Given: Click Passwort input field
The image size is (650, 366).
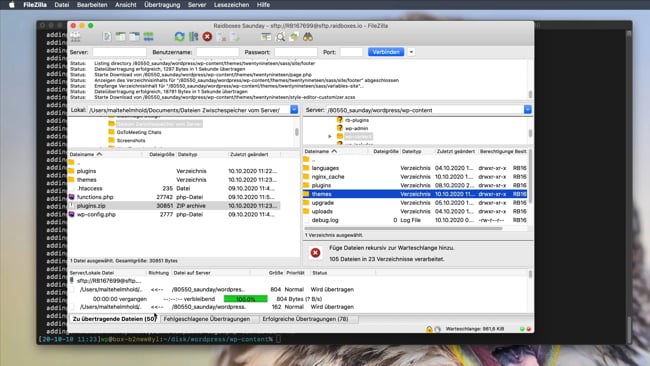Looking at the screenshot, I should [x=296, y=52].
